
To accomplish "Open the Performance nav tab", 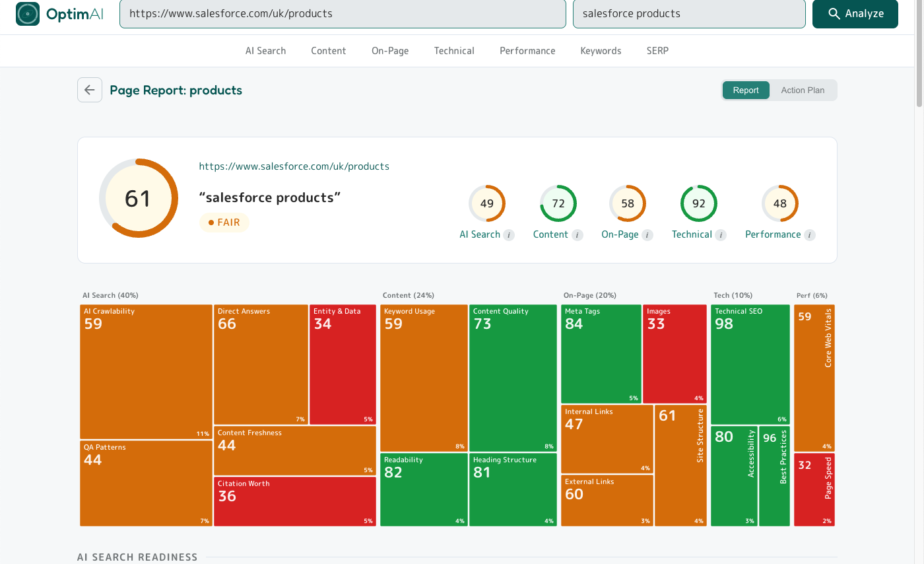I will [x=527, y=51].
